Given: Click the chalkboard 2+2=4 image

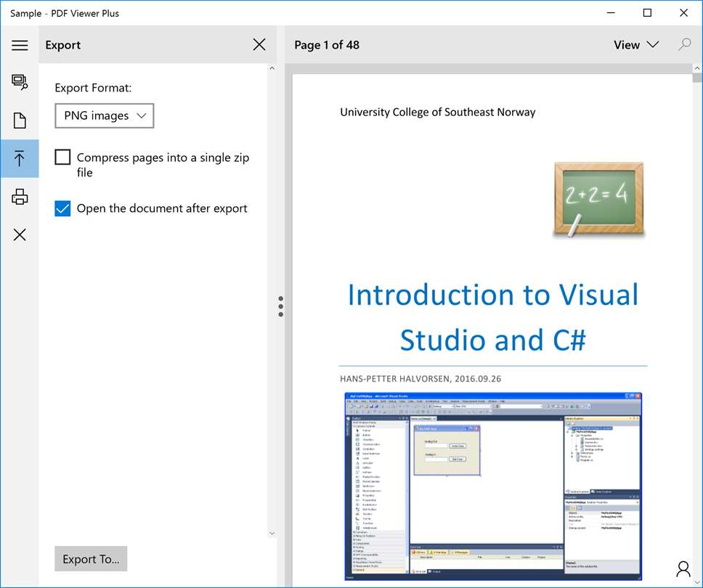Looking at the screenshot, I should tap(598, 200).
